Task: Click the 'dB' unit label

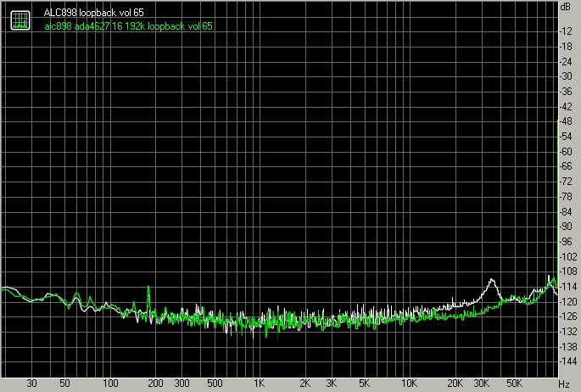Action: pos(566,7)
